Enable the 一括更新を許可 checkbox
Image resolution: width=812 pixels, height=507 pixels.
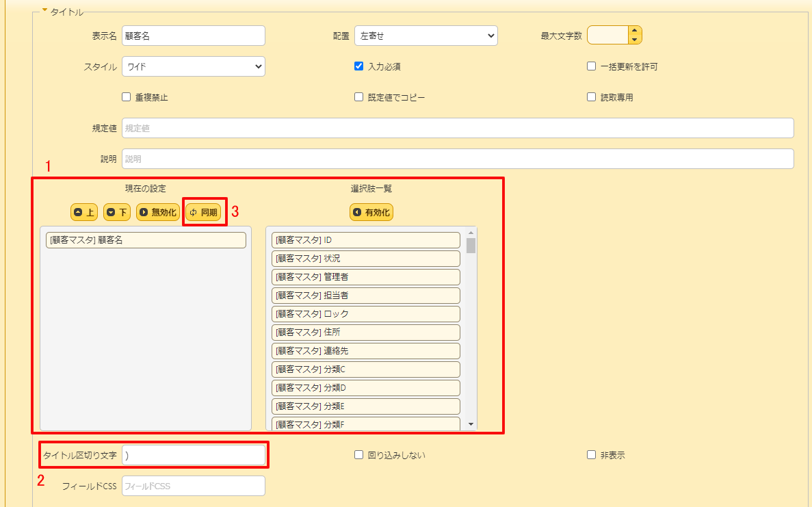pos(591,66)
